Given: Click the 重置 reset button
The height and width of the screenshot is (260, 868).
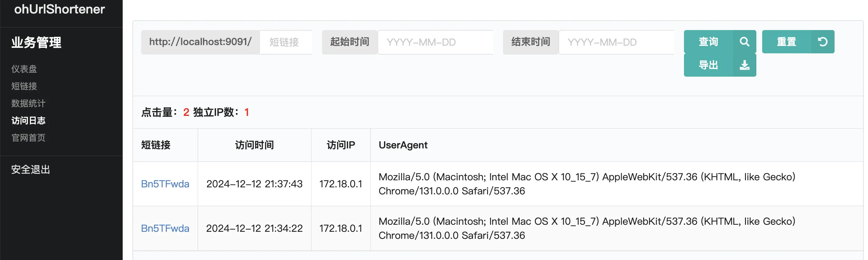Looking at the screenshot, I should pos(798,42).
